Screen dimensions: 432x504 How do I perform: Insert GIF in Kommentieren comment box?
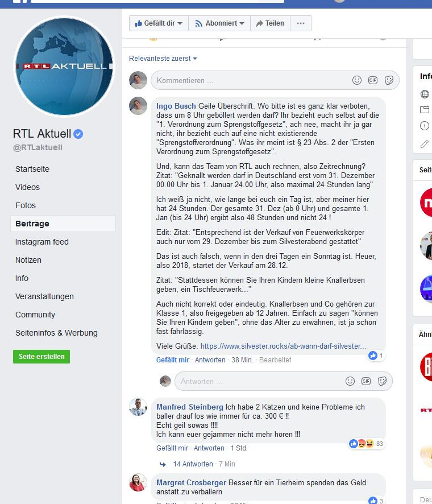(x=373, y=80)
